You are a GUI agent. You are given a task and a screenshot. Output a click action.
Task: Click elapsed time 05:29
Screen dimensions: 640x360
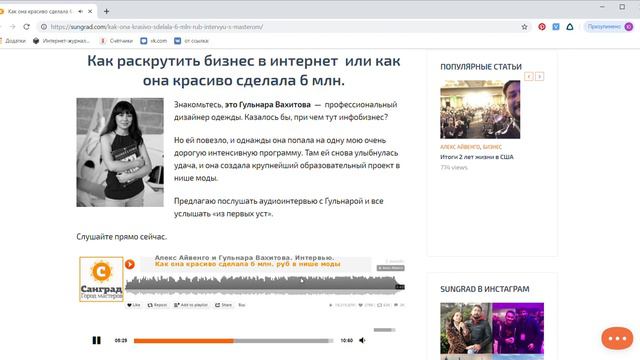coord(121,340)
